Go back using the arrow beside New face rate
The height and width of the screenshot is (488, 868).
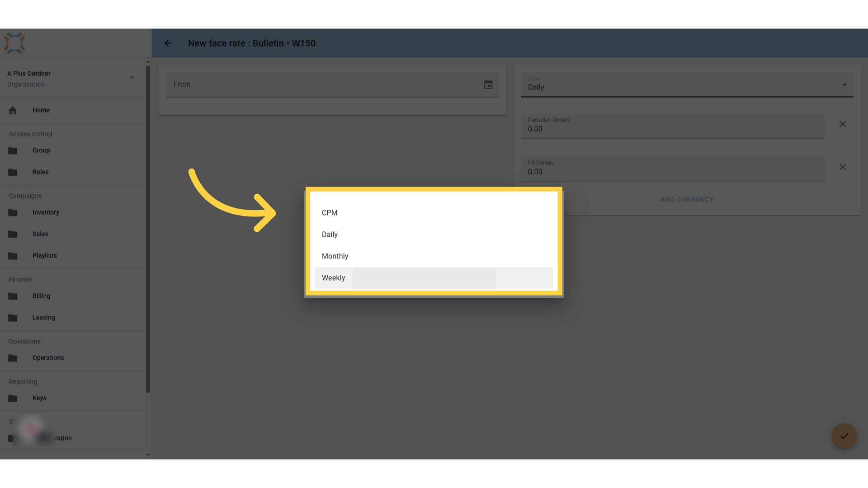point(168,43)
